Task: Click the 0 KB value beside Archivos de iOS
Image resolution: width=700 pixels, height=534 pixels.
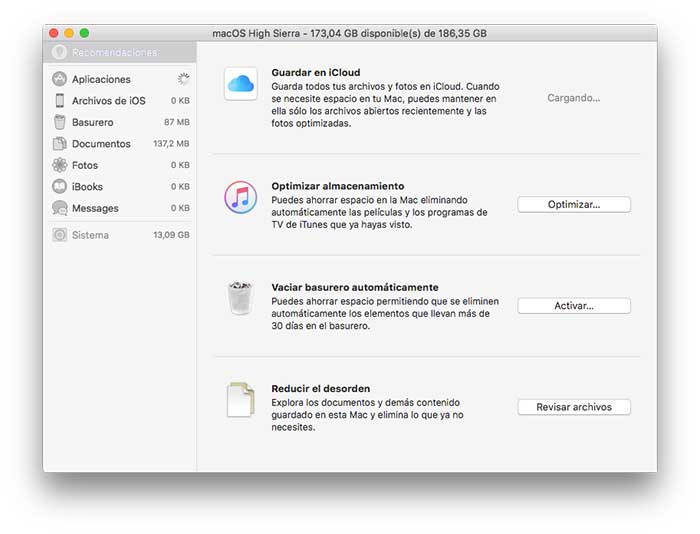Action: [x=180, y=100]
